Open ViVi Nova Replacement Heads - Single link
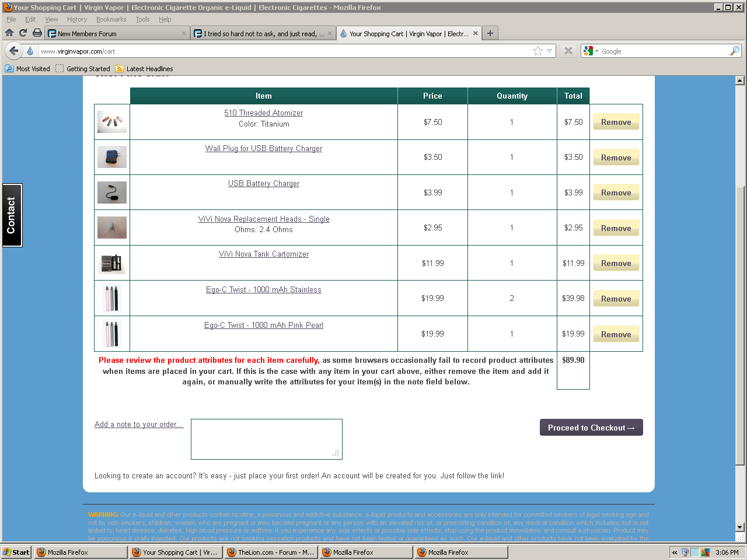This screenshot has width=747, height=560. coord(264,219)
